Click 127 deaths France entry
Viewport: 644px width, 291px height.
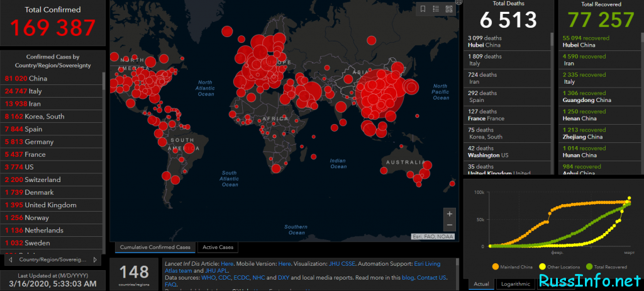click(x=508, y=115)
